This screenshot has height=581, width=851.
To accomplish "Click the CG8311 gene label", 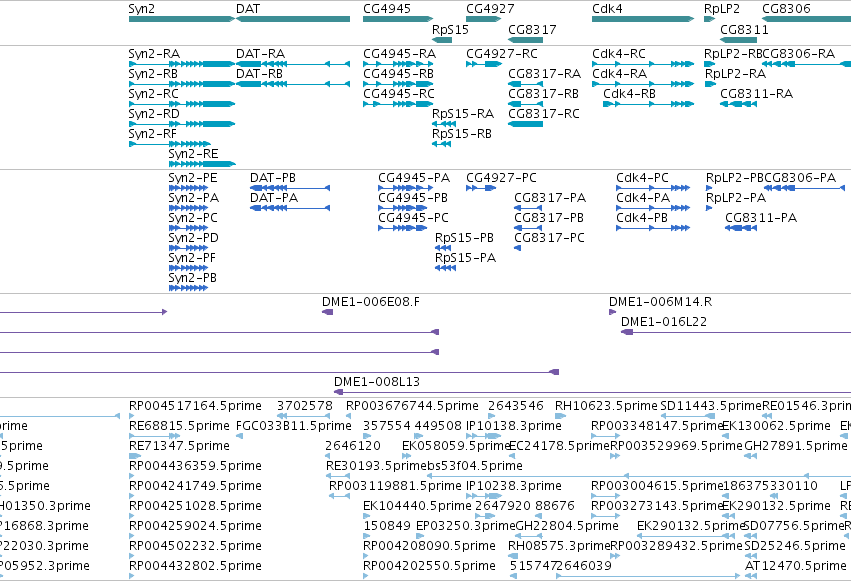I will (744, 30).
